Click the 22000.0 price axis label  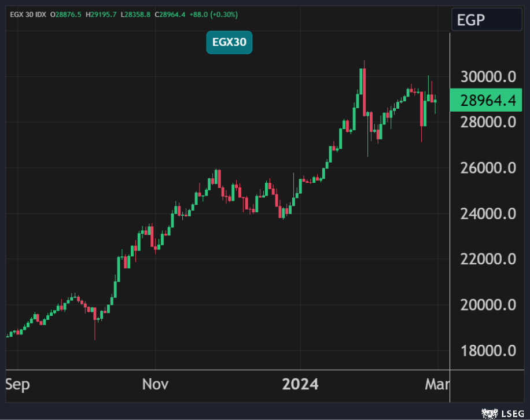(x=487, y=259)
